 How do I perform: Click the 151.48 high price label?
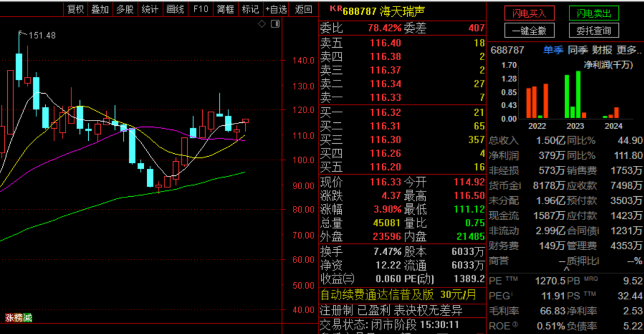coord(42,36)
